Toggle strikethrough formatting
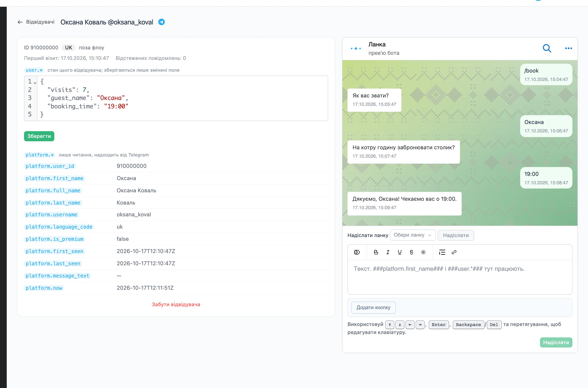Image resolution: width=588 pixels, height=388 pixels. pos(411,252)
